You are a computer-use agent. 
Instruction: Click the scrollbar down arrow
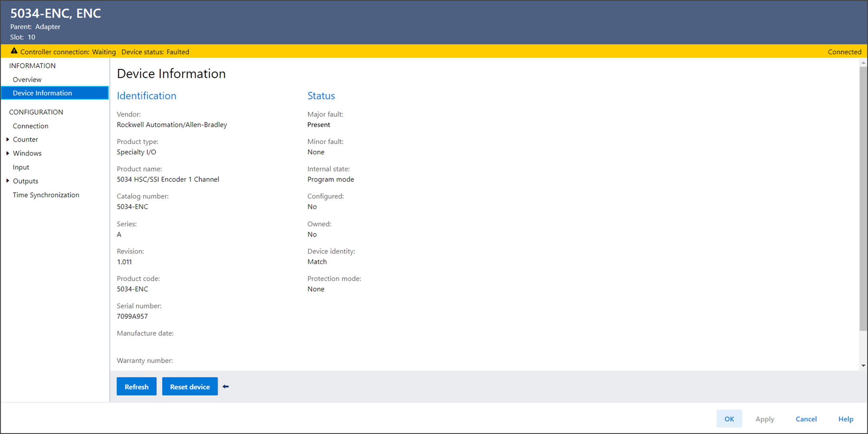pyautogui.click(x=863, y=365)
